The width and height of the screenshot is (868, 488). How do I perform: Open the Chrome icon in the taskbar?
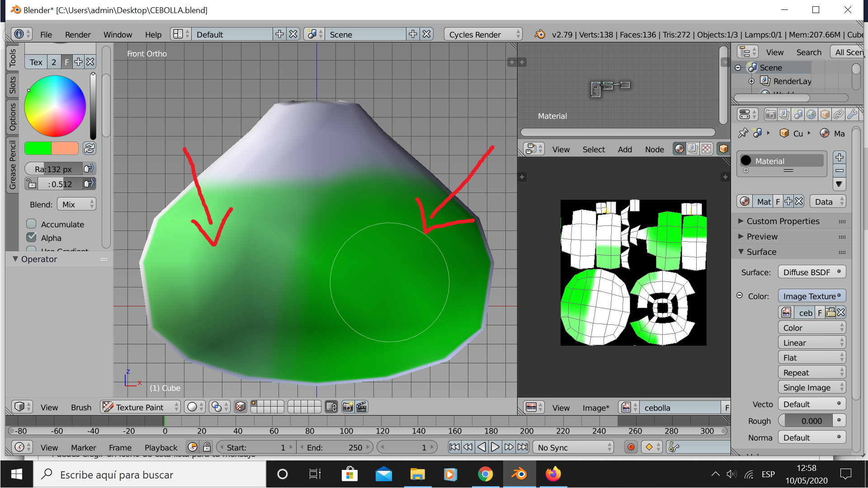pyautogui.click(x=485, y=474)
